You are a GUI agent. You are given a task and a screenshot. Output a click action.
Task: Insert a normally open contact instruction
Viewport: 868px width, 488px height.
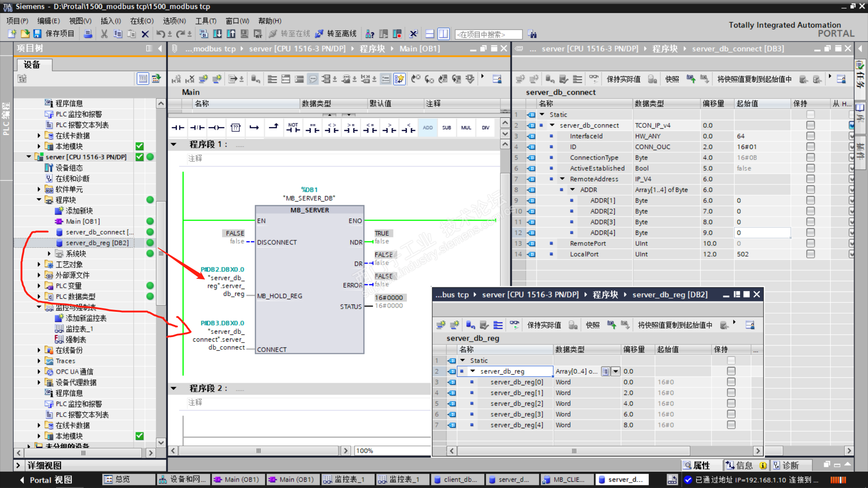(x=178, y=128)
